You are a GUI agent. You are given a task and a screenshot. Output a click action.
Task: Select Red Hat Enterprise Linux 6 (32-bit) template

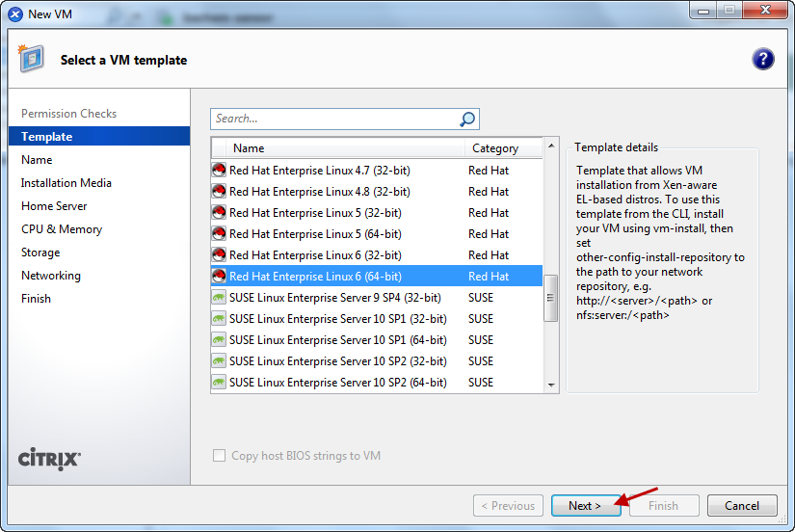377,254
